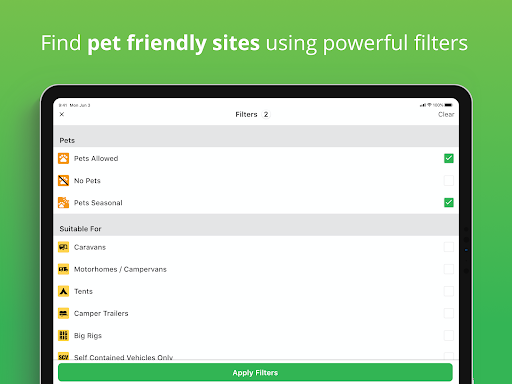The height and width of the screenshot is (384, 512).
Task: Click the Big Rigs icon
Action: [x=63, y=335]
